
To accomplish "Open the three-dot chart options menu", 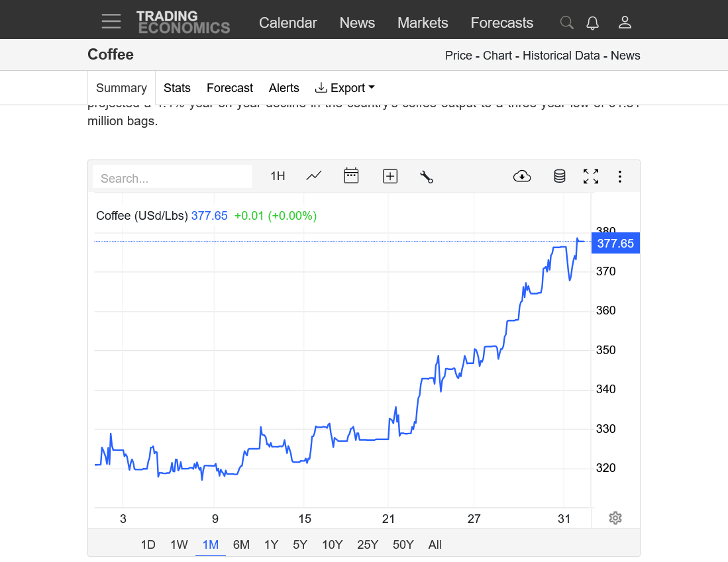I will pos(620,176).
